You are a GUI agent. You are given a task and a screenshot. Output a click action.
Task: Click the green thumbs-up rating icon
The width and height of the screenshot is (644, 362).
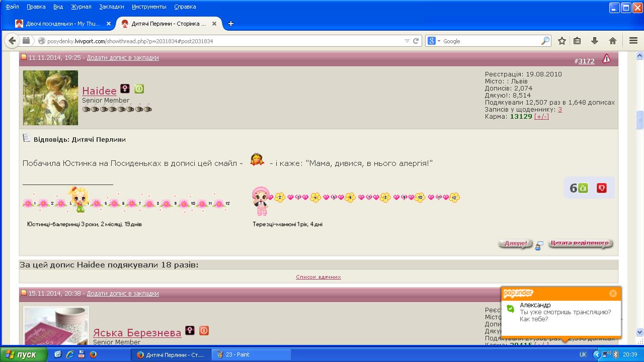pos(583,188)
